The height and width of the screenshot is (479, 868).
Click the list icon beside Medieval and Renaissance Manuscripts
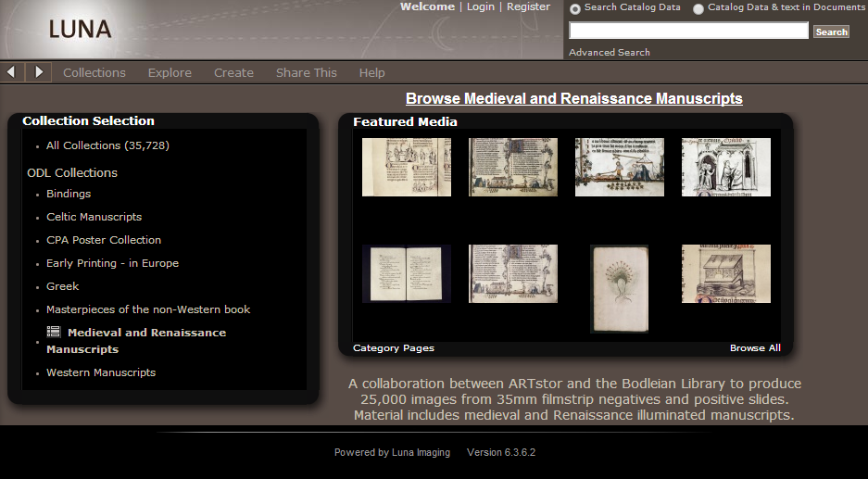coord(54,332)
